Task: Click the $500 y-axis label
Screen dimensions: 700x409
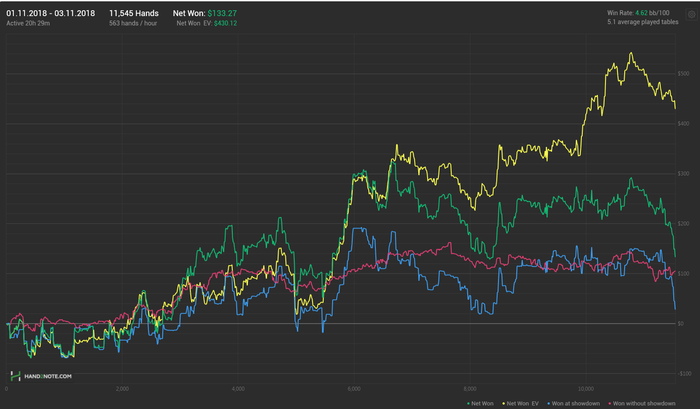Action: pyautogui.click(x=683, y=74)
